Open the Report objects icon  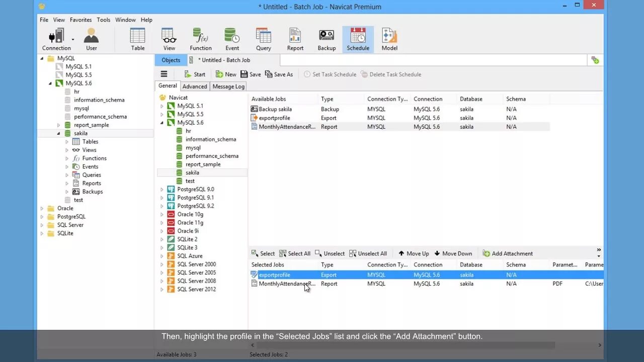click(x=295, y=39)
